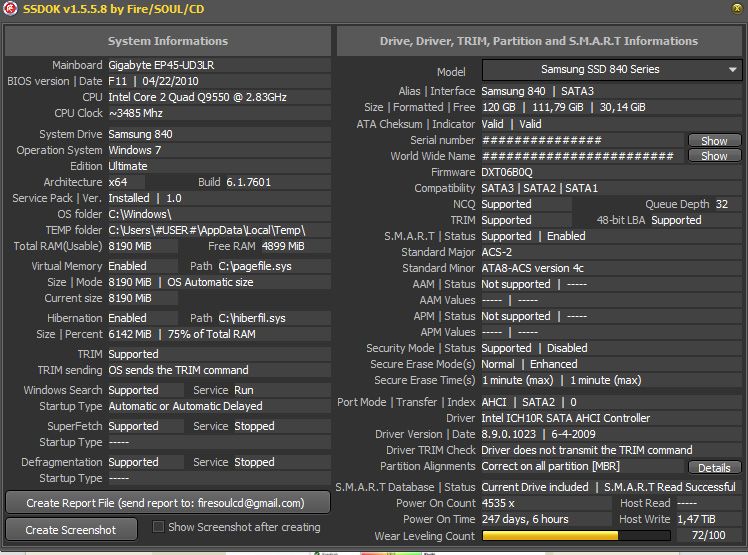Select Compatibility value SATA3 | SATA2 | SATA1
748x555 pixels.
point(540,188)
